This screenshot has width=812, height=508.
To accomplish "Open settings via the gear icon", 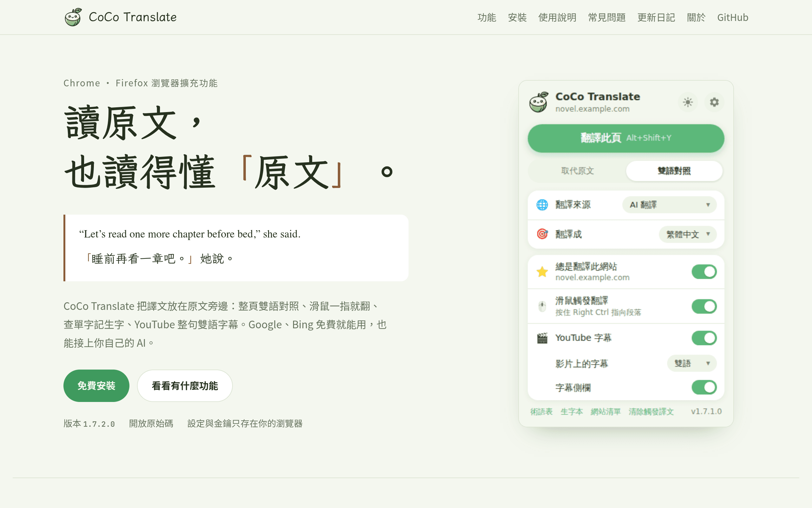I will pyautogui.click(x=714, y=102).
